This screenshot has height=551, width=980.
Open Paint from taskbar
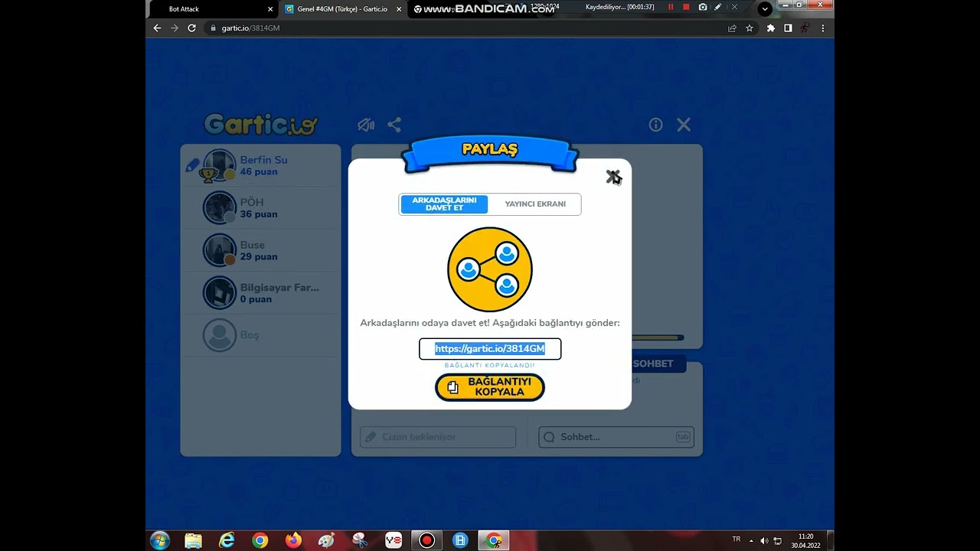(327, 540)
